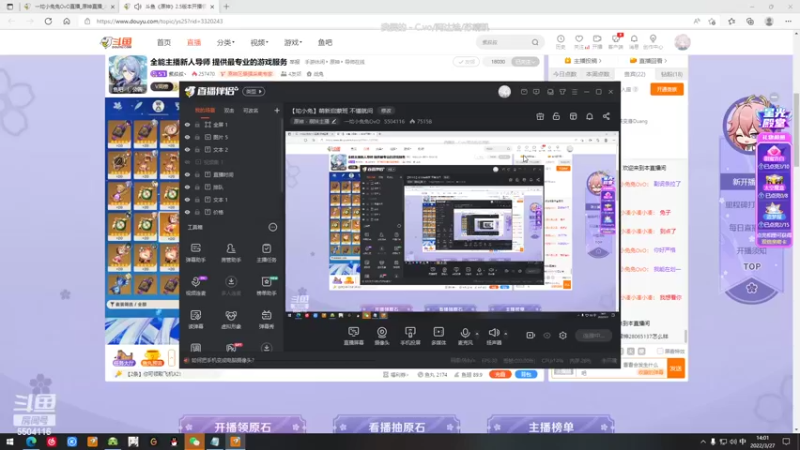Toggle lock on 全屏 1 source
The image size is (800, 450).
pyautogui.click(x=197, y=124)
